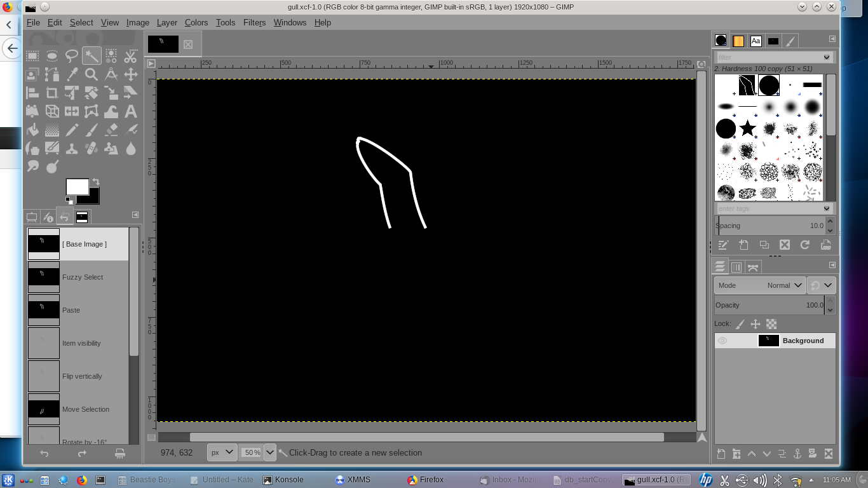Select the Eraser tool

(x=111, y=130)
